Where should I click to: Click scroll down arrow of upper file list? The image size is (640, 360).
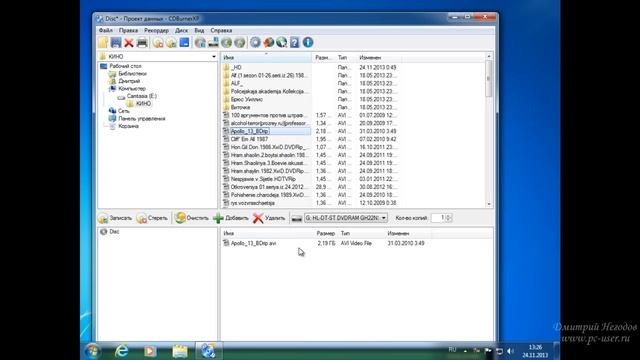[489, 204]
